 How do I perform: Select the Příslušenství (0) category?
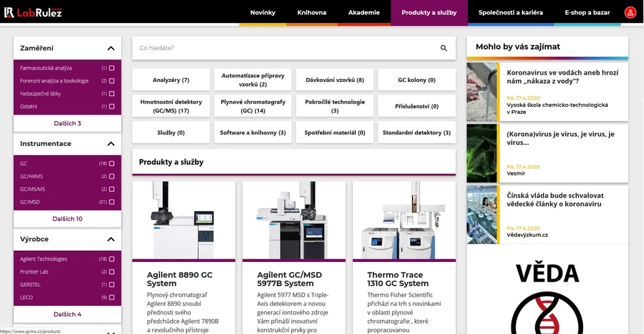pos(416,106)
